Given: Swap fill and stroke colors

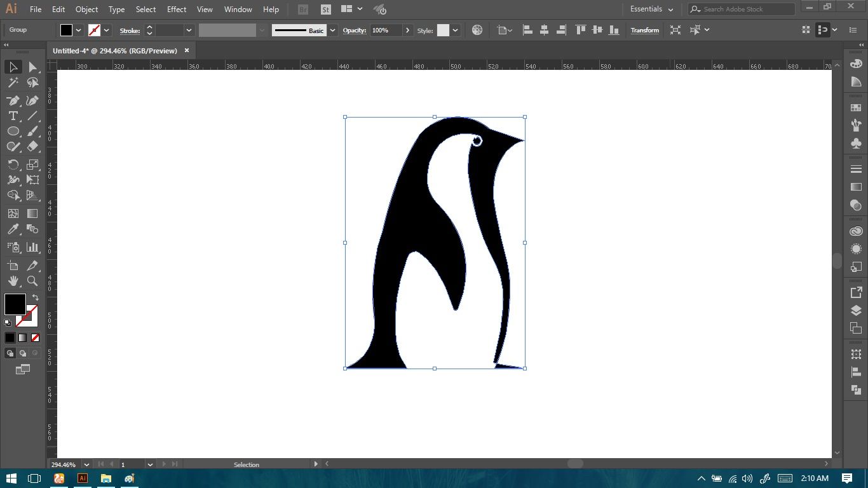Looking at the screenshot, I should coord(35,297).
